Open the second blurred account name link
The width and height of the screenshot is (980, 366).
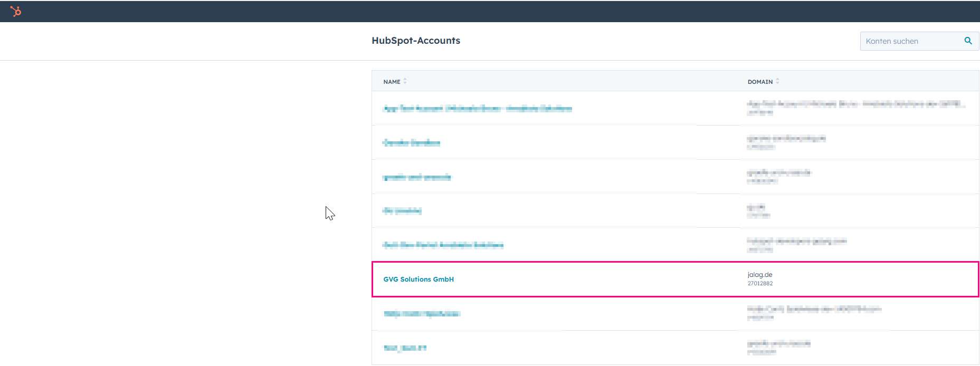click(411, 143)
